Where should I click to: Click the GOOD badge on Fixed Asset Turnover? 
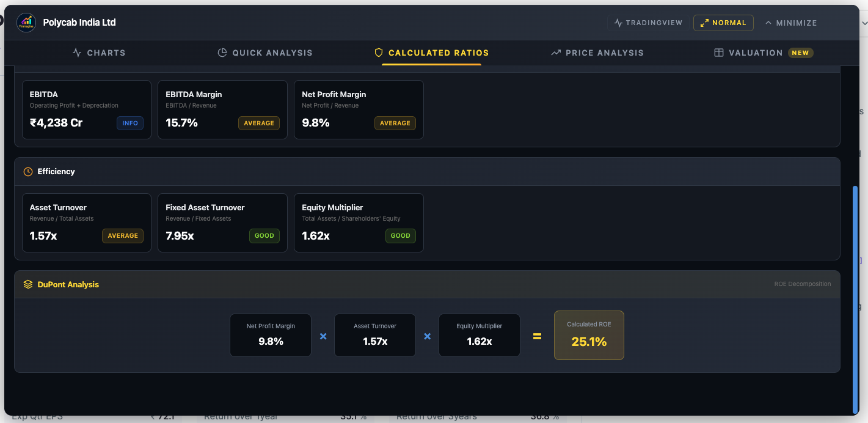pos(264,236)
